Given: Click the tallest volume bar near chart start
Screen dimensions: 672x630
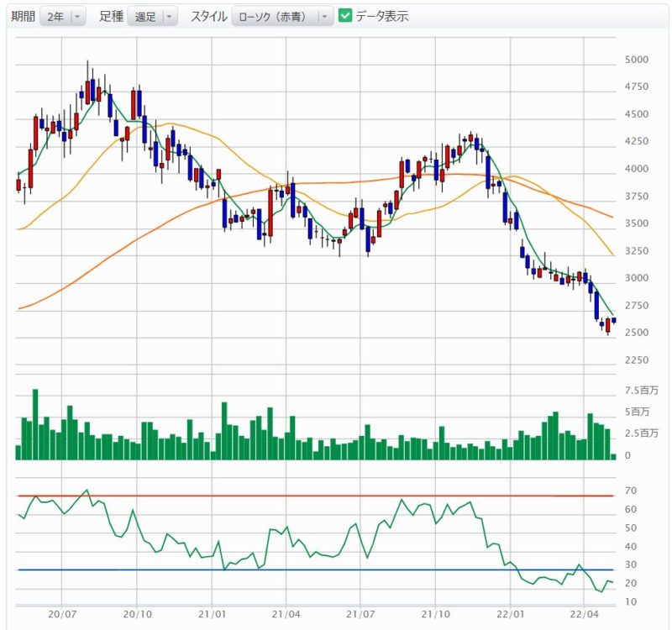Looking at the screenshot, I should coord(35,424).
